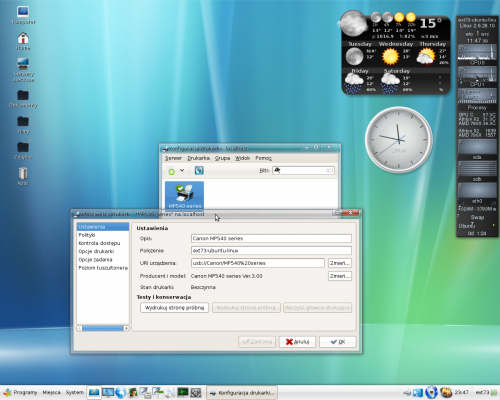Click the show desktop icon in panel
The height and width of the screenshot is (400, 500).
pos(94,392)
